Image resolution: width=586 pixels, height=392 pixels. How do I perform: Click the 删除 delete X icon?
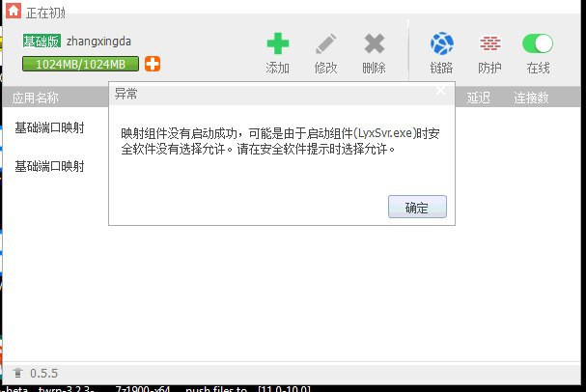point(375,43)
